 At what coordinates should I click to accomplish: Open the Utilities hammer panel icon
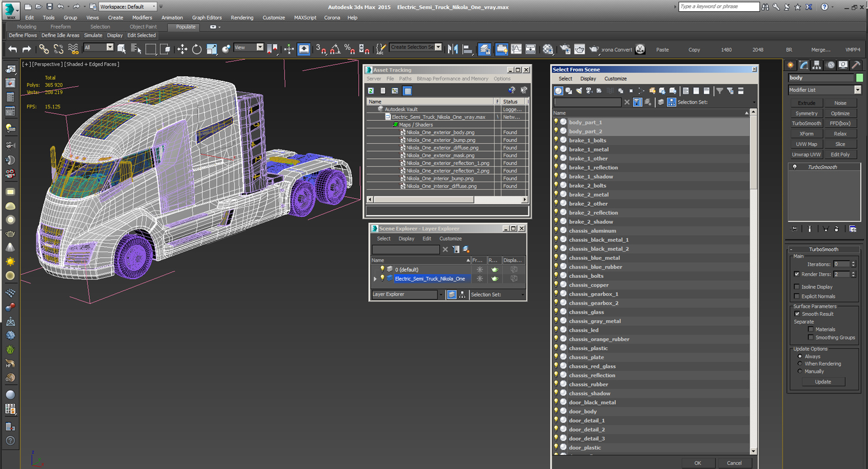[856, 65]
